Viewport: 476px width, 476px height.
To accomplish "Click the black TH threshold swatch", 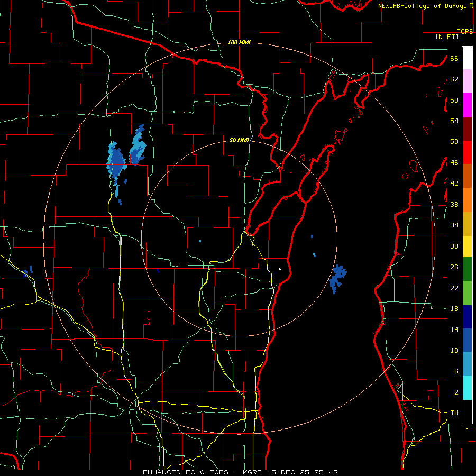I will click(x=467, y=411).
